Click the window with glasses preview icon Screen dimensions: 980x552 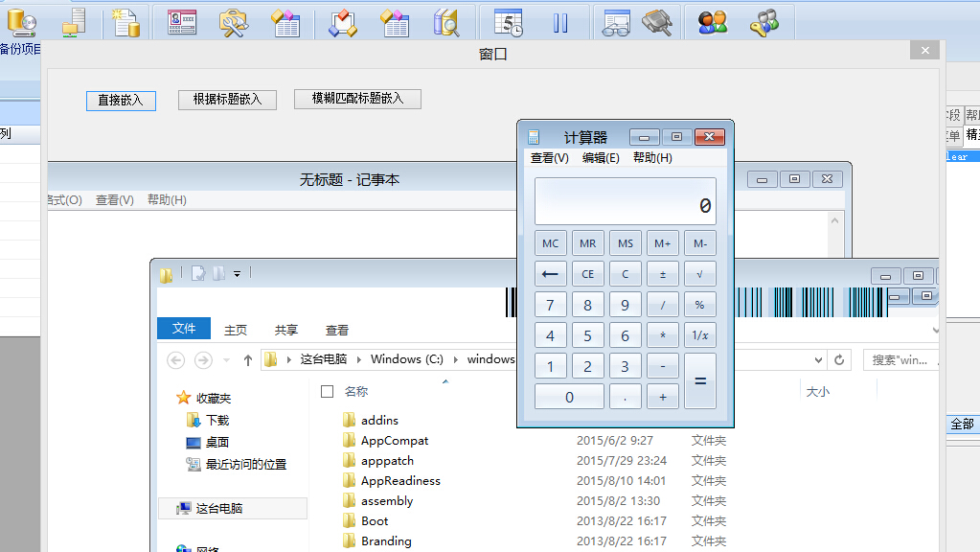[x=617, y=23]
